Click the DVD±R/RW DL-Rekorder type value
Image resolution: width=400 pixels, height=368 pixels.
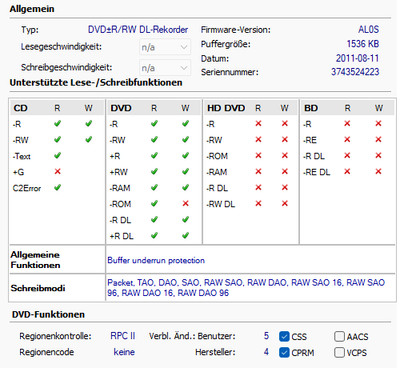click(138, 30)
